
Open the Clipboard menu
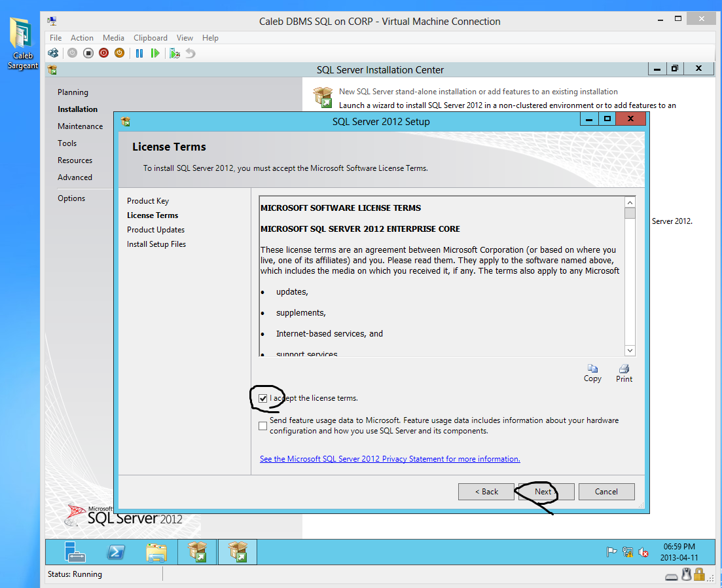click(151, 38)
